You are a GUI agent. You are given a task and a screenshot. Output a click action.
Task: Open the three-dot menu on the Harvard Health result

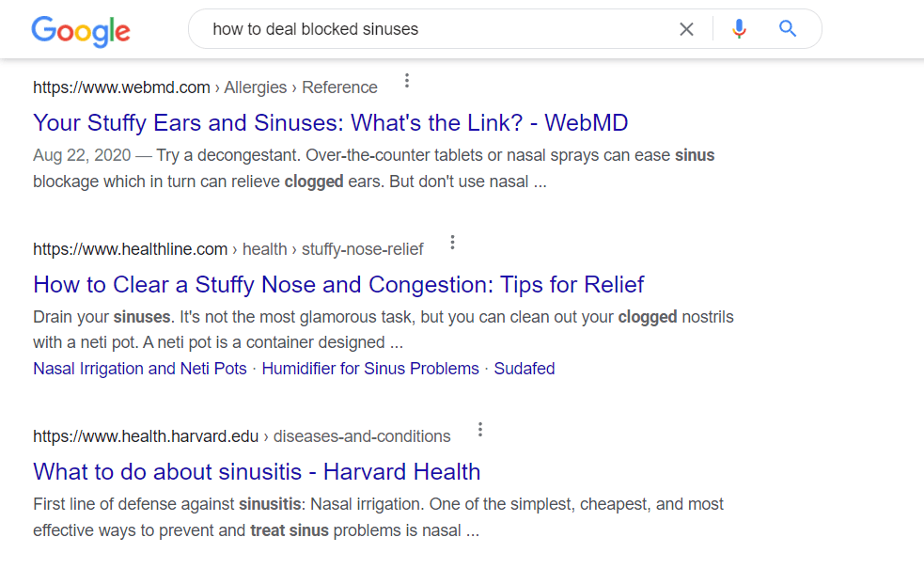tap(479, 429)
